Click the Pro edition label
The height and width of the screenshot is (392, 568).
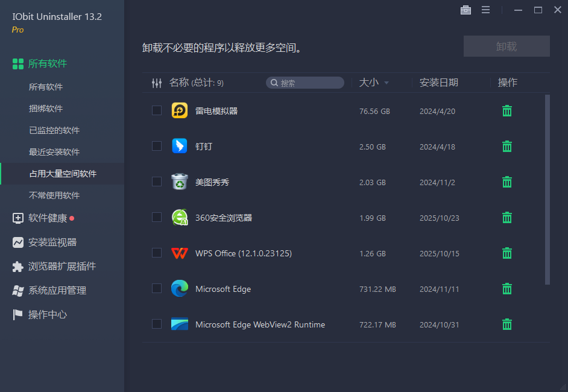[17, 30]
